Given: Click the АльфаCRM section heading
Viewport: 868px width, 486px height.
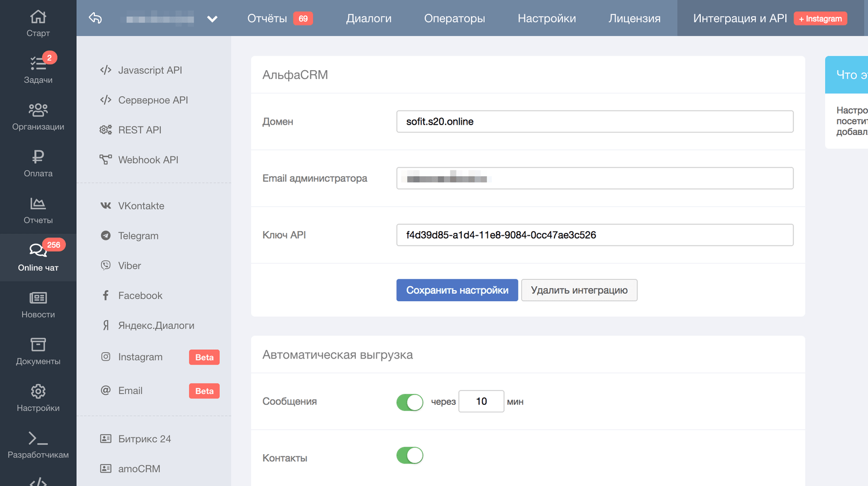Looking at the screenshot, I should pyautogui.click(x=295, y=75).
